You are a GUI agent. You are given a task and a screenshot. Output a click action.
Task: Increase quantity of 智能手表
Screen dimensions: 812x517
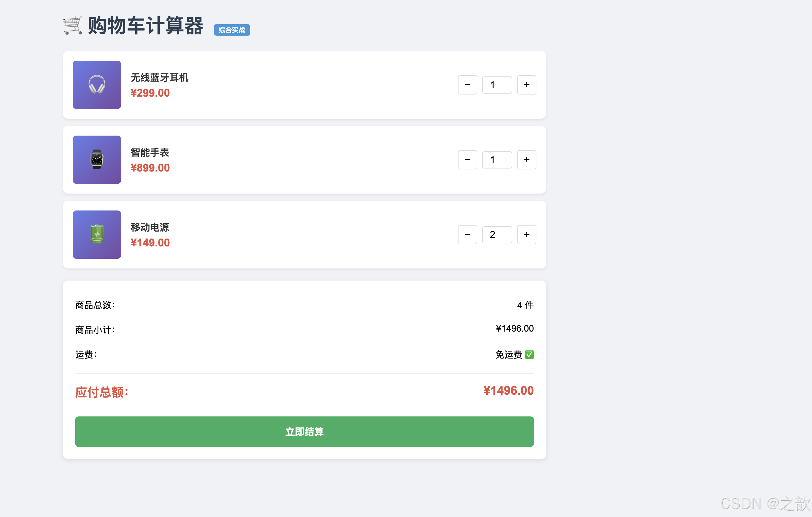click(526, 159)
